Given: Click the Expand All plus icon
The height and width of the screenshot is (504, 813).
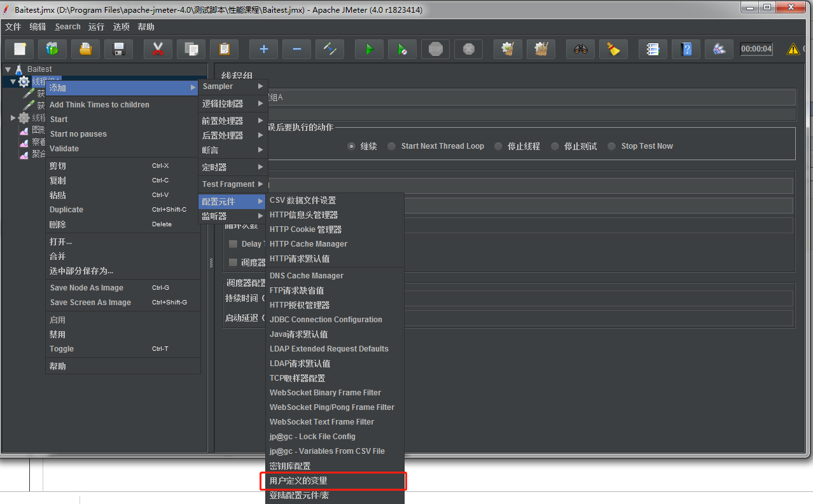Looking at the screenshot, I should point(263,49).
